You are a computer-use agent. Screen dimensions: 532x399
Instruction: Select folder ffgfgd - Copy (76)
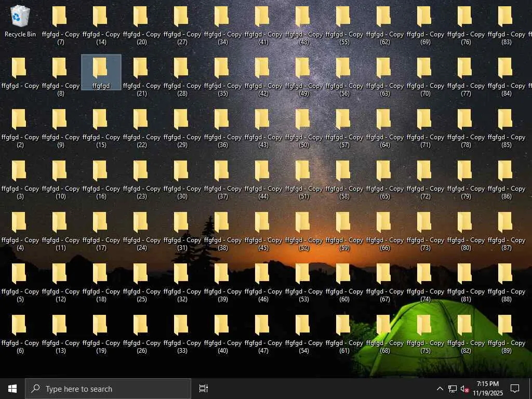click(466, 25)
